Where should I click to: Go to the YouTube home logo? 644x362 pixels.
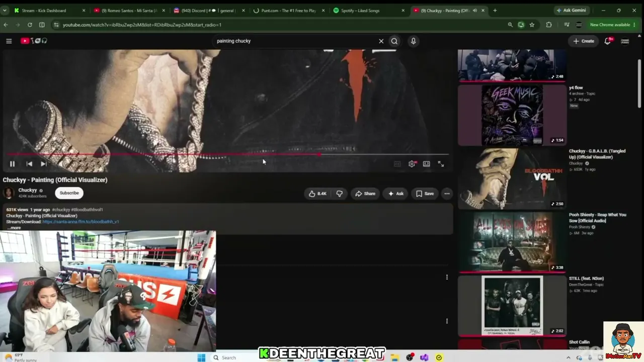pyautogui.click(x=34, y=41)
